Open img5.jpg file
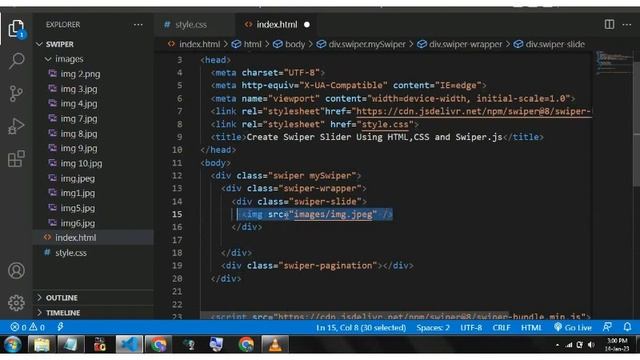Screen dimensions: 640x360 (x=78, y=208)
